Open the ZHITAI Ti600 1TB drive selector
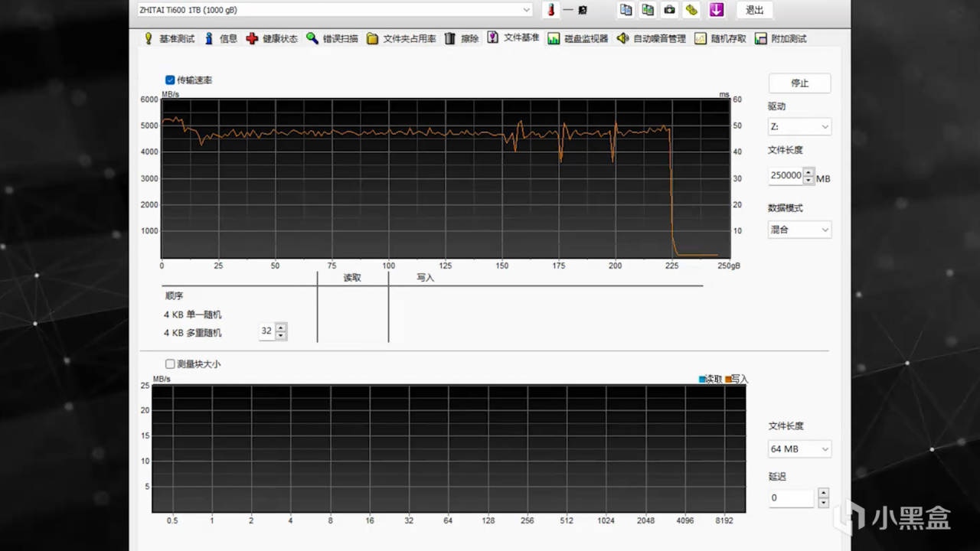This screenshot has height=551, width=980. 335,10
